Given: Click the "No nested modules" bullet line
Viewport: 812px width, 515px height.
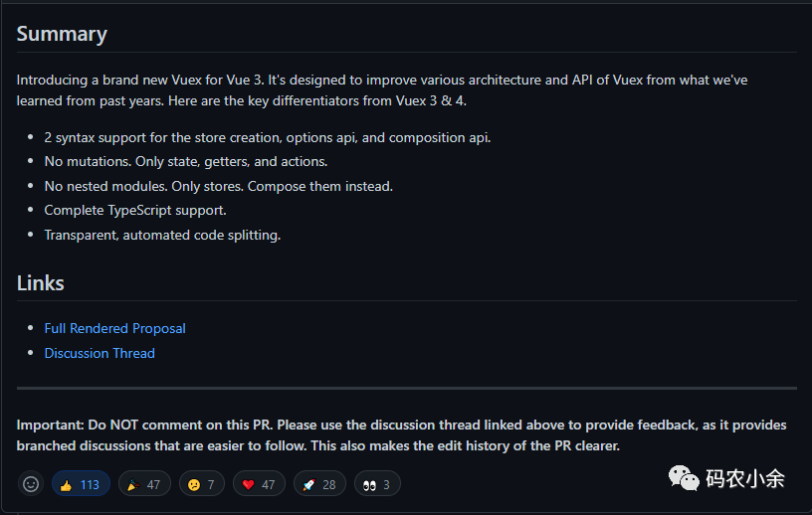Looking at the screenshot, I should [218, 186].
